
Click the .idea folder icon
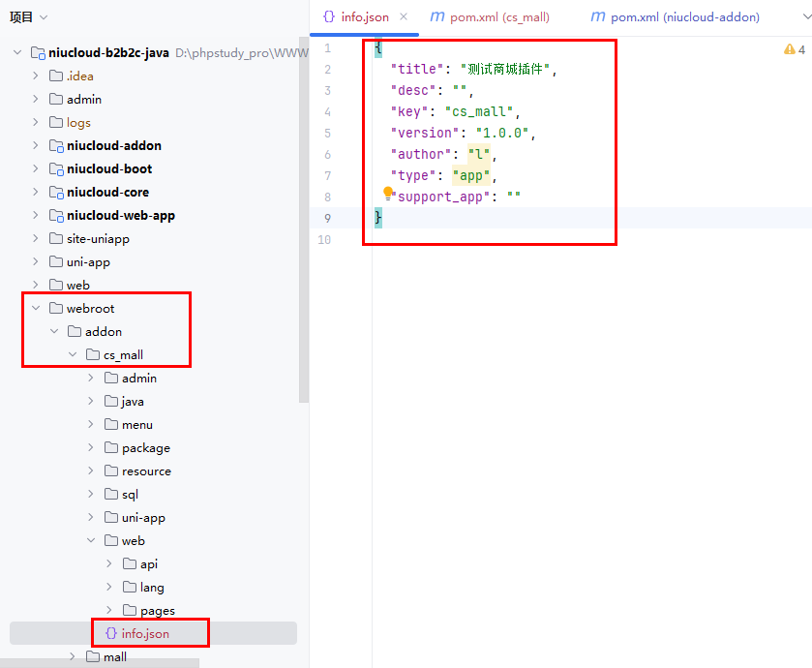[x=56, y=76]
